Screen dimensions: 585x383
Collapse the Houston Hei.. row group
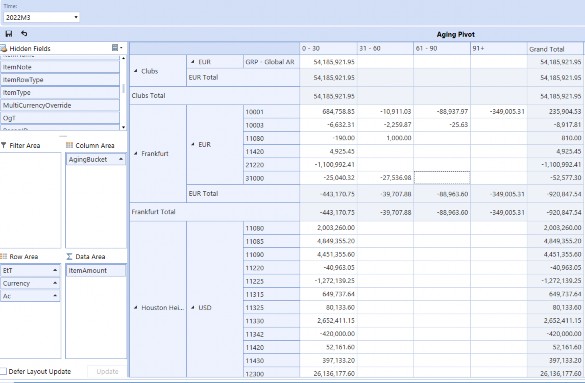tap(135, 308)
